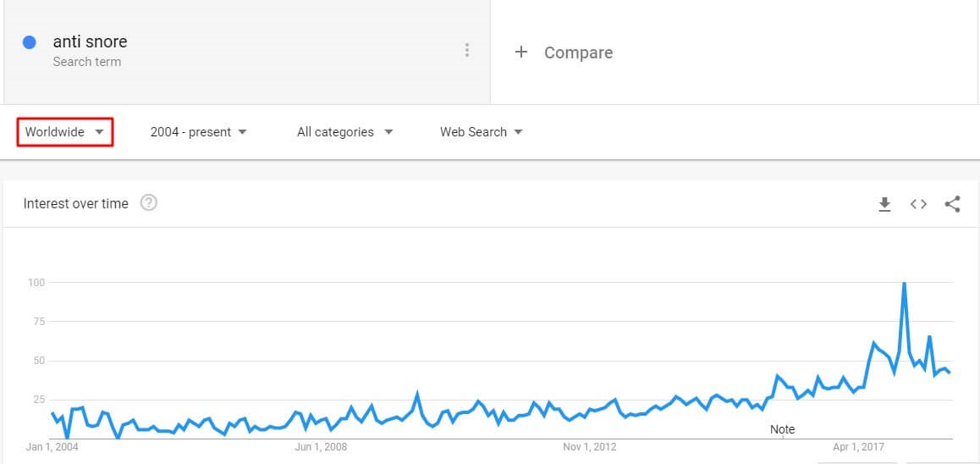Click the Jan 1, 2004 axis label
This screenshot has height=464, width=980.
point(52,447)
